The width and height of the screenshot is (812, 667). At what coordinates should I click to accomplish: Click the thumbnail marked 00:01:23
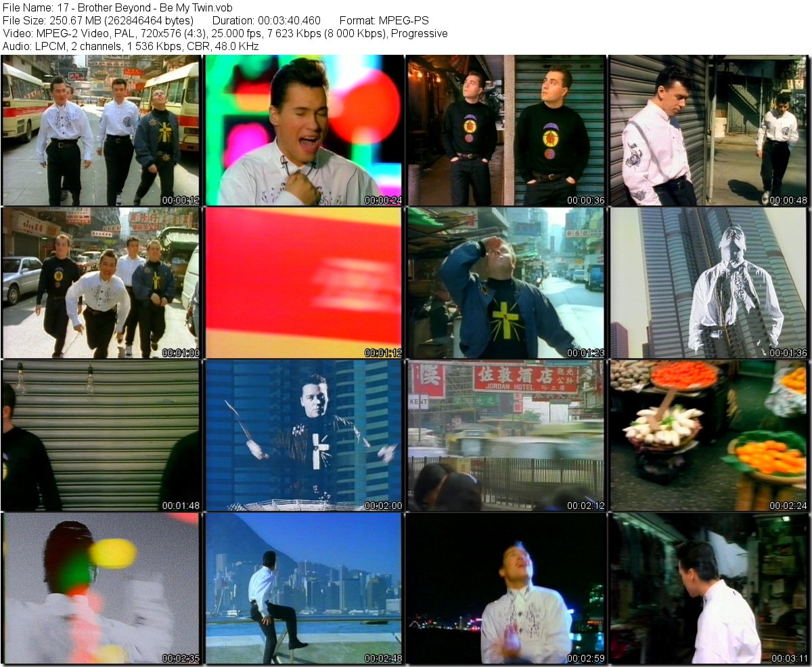pos(506,283)
